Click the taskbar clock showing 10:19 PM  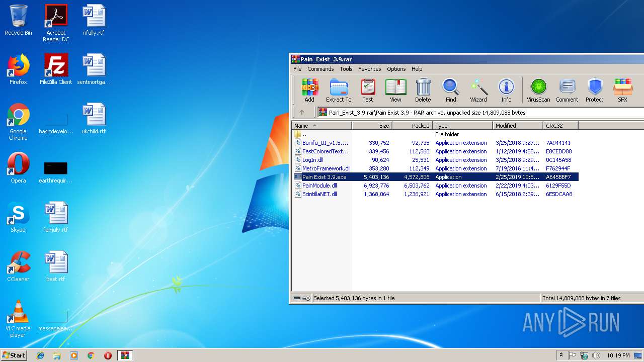[618, 355]
